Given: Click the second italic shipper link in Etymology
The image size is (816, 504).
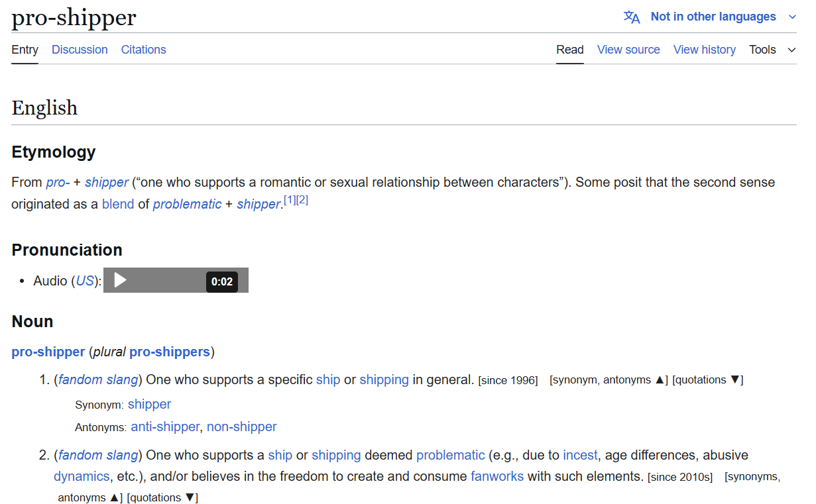Looking at the screenshot, I should (x=259, y=205).
